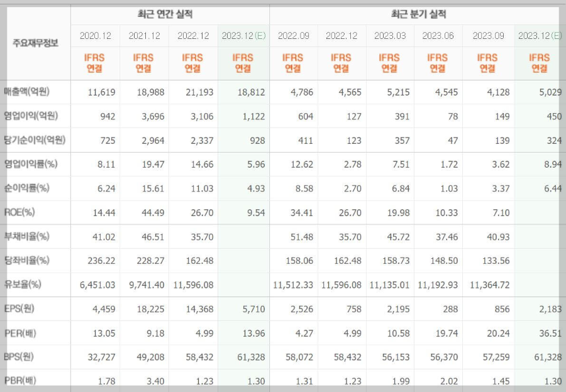This screenshot has width=566, height=392.
Task: Select the BPS value 32,727
Action: coord(102,357)
